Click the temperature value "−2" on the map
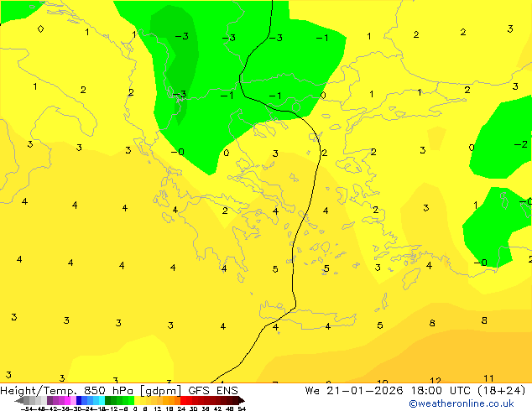This screenshot has height=411, width=532. click(521, 144)
